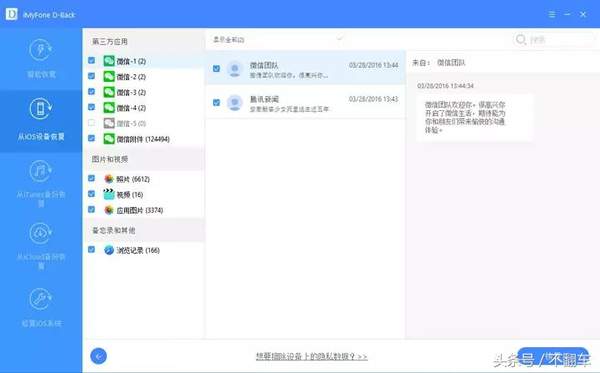The image size is (600, 373).
Task: Click the 微信团队 contact avatar
Action: click(x=235, y=69)
